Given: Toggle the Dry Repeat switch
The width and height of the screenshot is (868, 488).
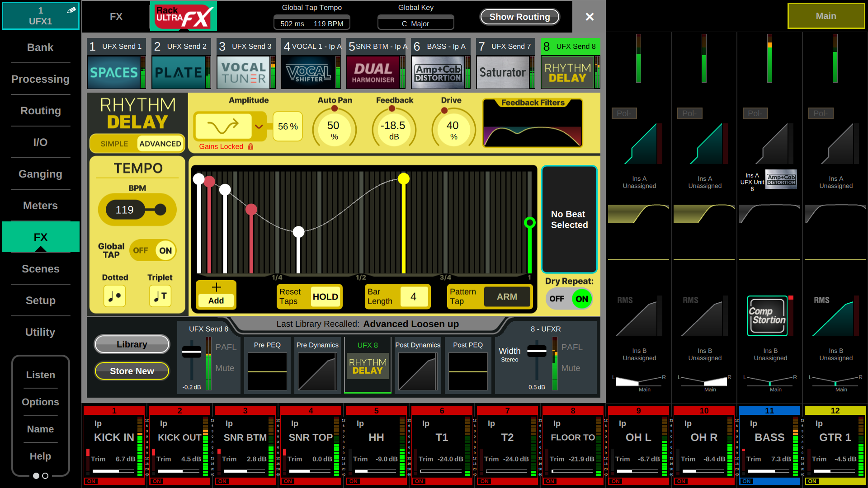Looking at the screenshot, I should pyautogui.click(x=569, y=299).
